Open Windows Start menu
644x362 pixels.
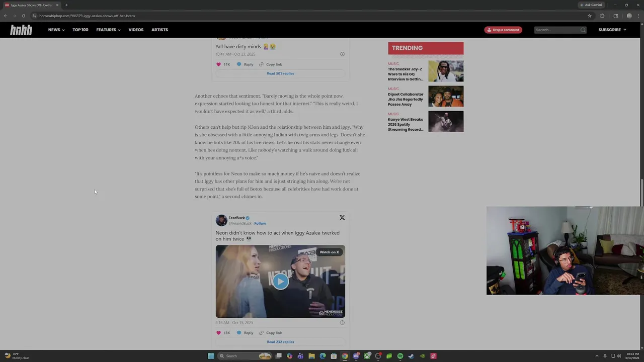click(x=211, y=356)
